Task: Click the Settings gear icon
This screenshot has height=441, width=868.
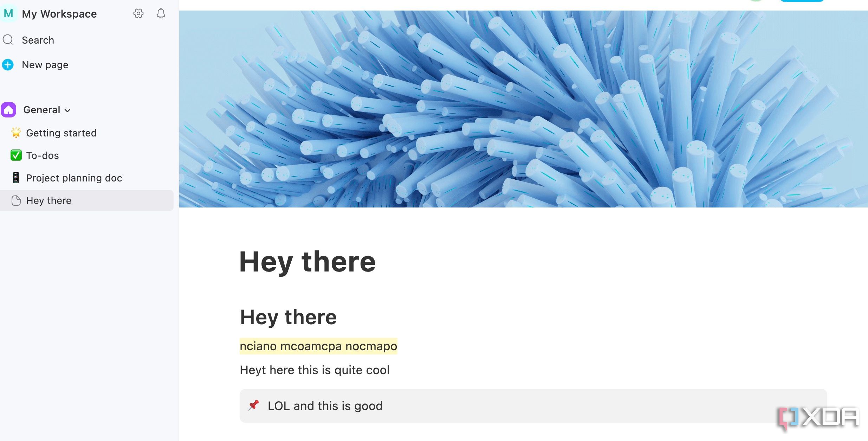Action: tap(139, 13)
